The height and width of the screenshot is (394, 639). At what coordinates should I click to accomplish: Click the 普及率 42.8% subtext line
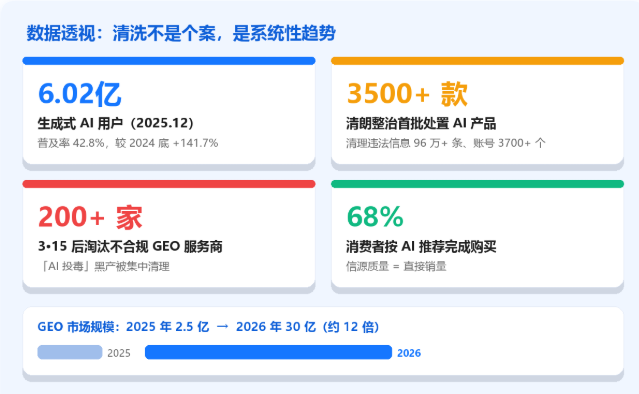pyautogui.click(x=128, y=143)
